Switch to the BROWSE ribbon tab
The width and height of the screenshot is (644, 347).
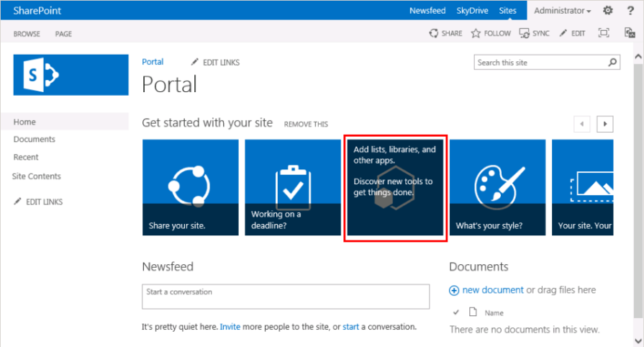pos(27,34)
